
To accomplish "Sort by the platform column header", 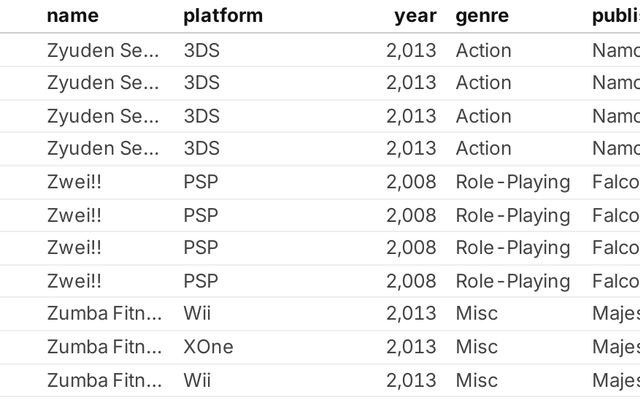I will (x=223, y=15).
